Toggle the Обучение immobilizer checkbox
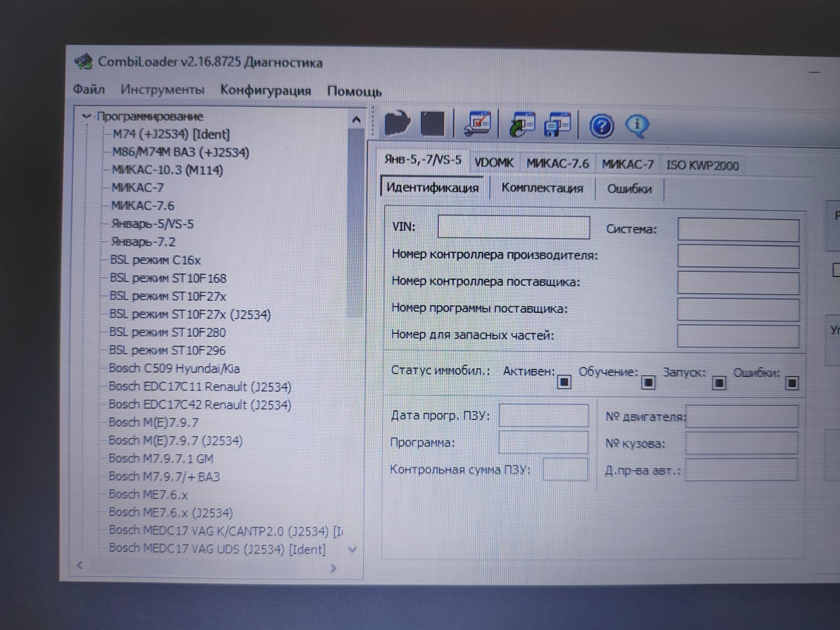 pyautogui.click(x=648, y=382)
